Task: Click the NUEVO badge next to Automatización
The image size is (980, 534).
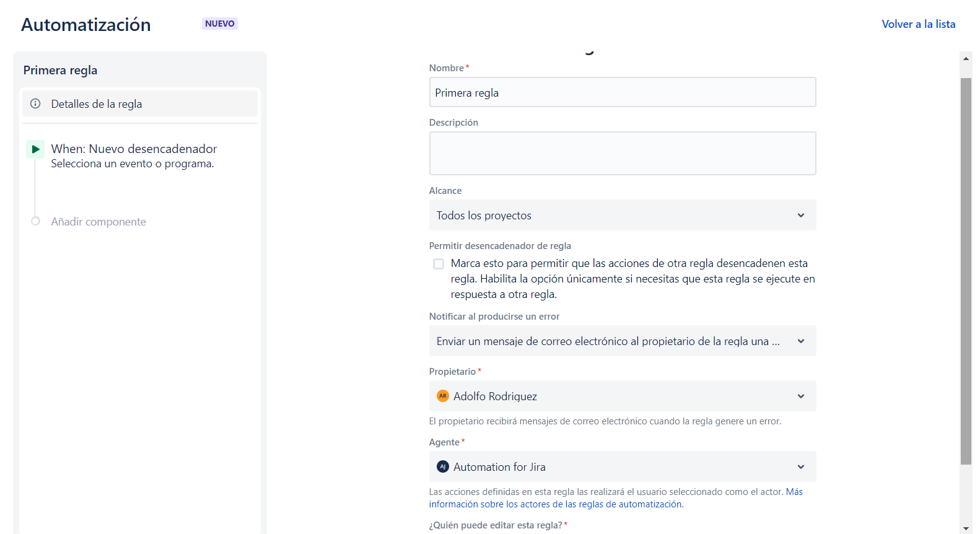Action: pos(219,24)
